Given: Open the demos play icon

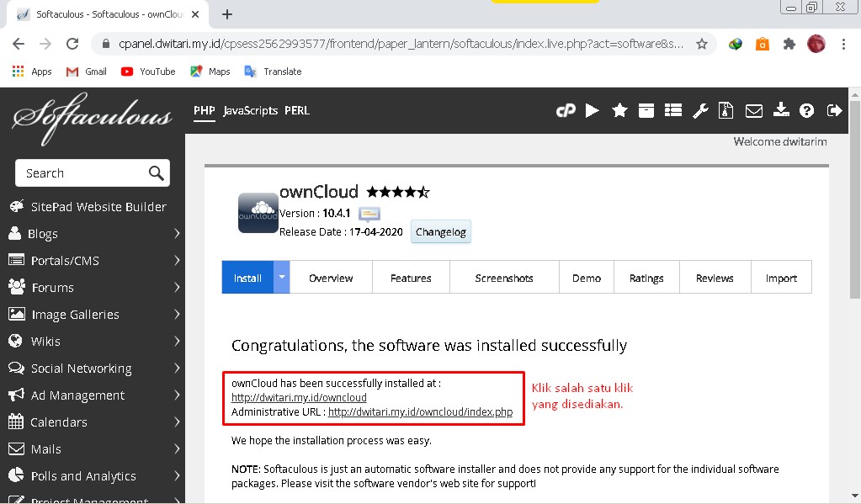Looking at the screenshot, I should (593, 110).
